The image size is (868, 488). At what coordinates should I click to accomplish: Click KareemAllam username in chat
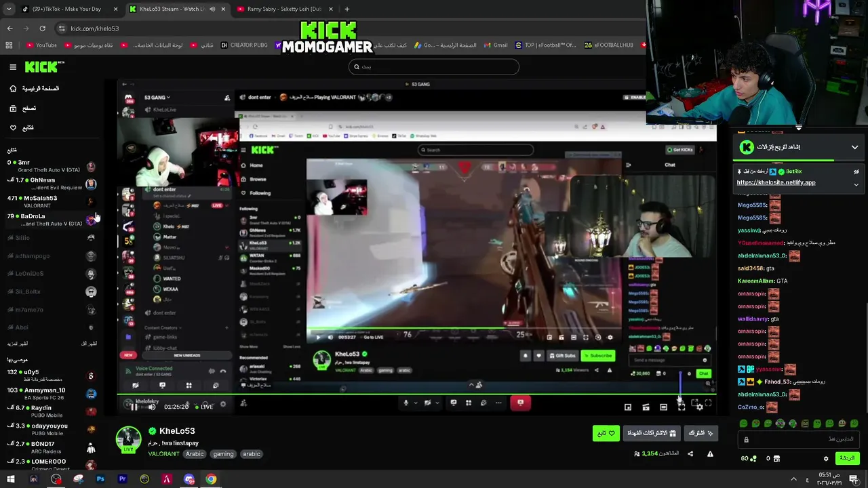(755, 281)
